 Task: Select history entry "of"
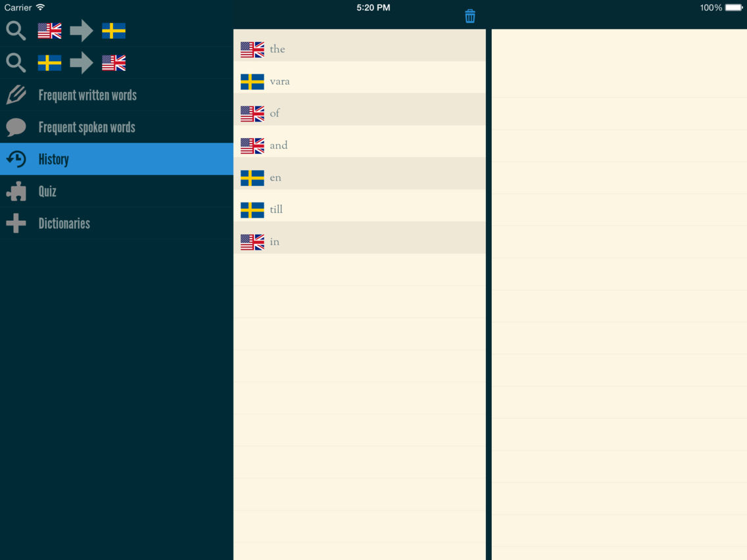click(x=360, y=110)
